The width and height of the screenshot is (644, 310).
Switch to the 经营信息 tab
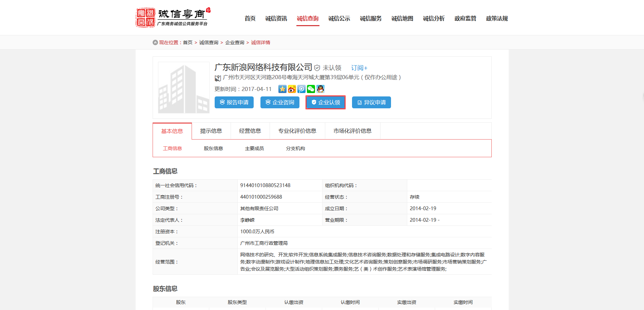(250, 131)
